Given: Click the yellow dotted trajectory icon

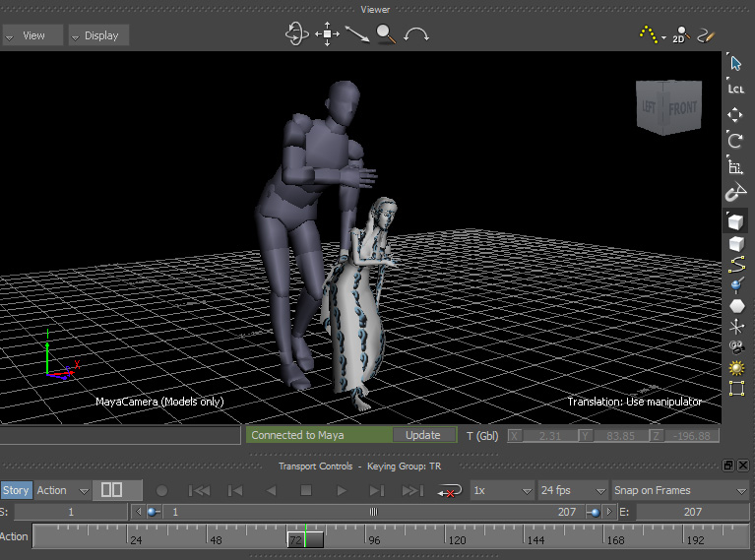Looking at the screenshot, I should point(649,34).
